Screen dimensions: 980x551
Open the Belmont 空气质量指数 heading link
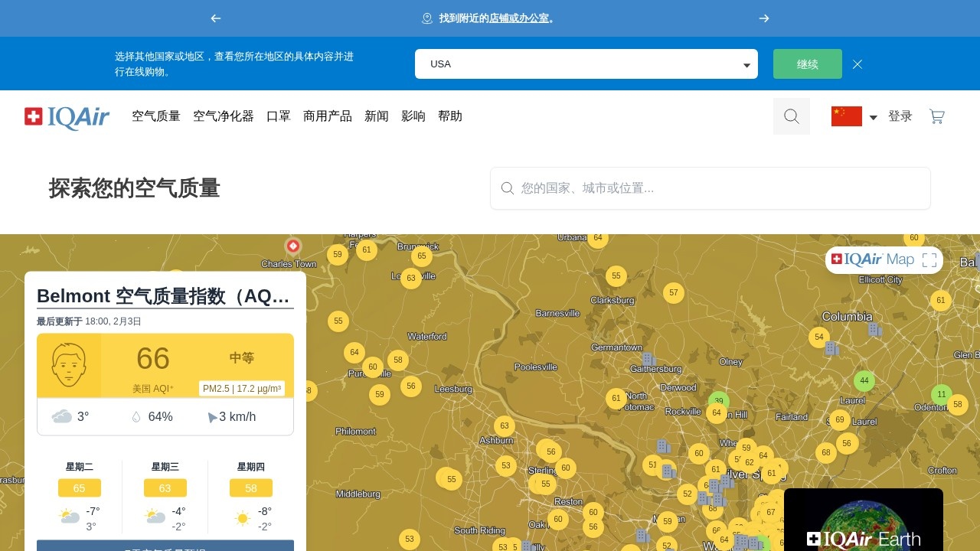[x=165, y=296]
